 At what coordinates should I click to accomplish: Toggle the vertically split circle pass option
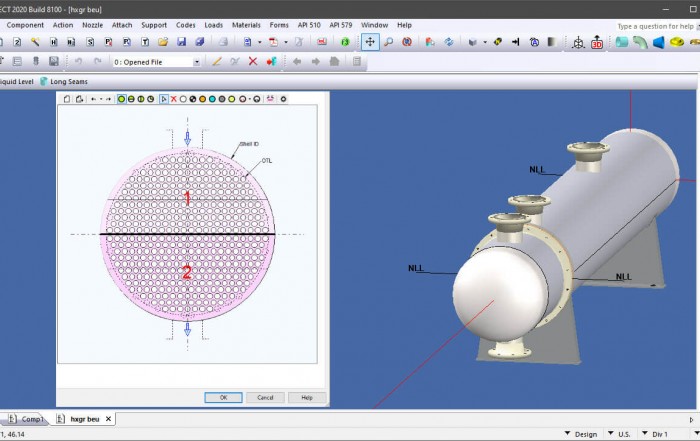[x=141, y=99]
